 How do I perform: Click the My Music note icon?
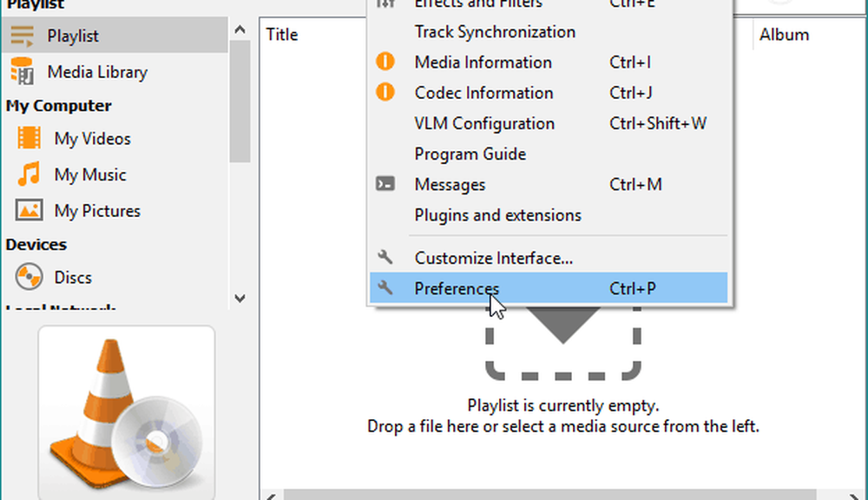click(x=29, y=174)
